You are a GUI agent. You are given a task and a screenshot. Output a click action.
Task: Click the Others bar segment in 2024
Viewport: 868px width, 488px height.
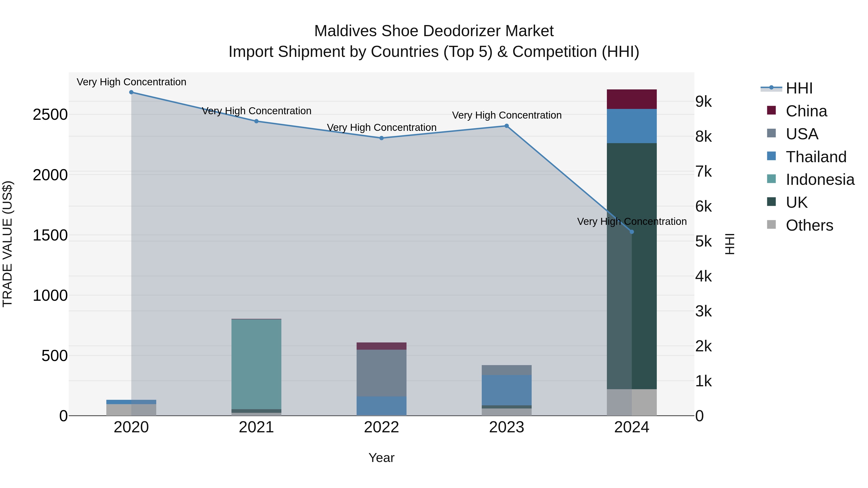coord(632,402)
